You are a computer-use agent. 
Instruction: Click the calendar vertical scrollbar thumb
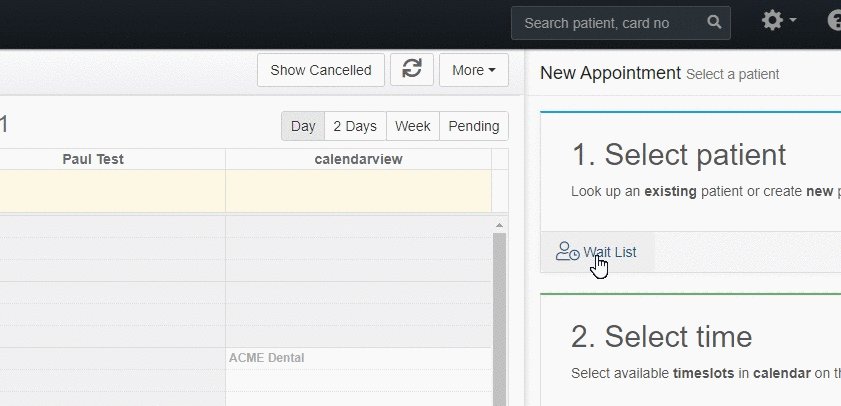point(499,319)
